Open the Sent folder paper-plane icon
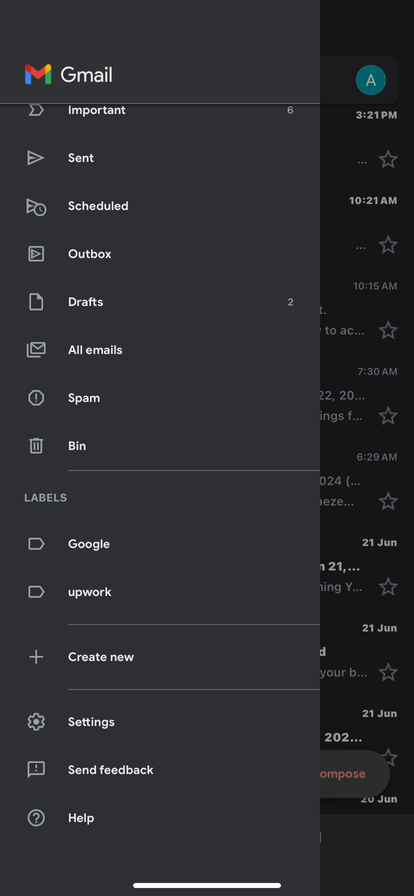Screen dimensions: 414x896 click(x=35, y=158)
